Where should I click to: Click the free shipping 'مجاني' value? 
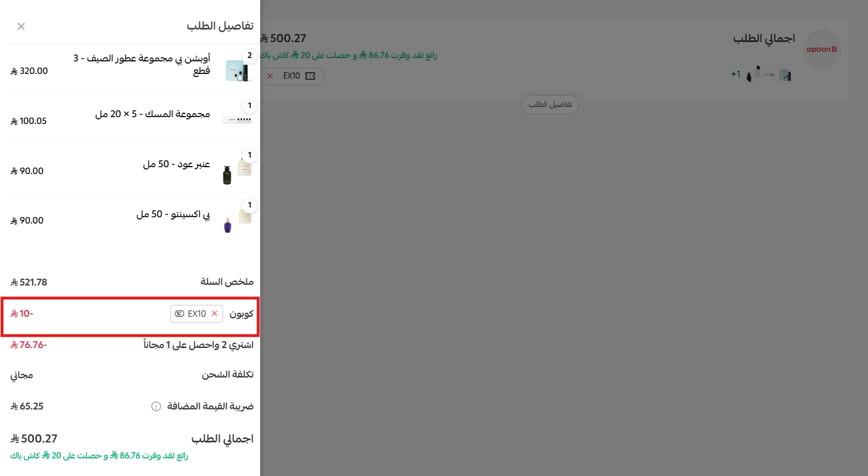click(22, 375)
